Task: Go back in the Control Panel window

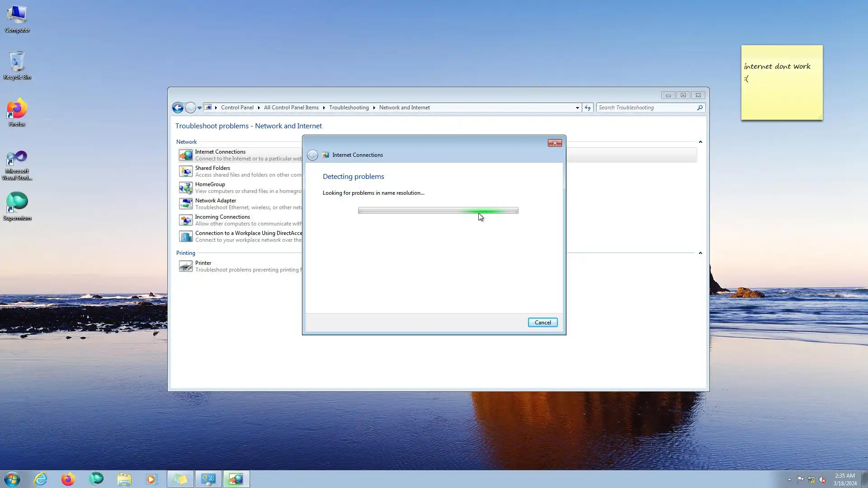Action: [178, 108]
